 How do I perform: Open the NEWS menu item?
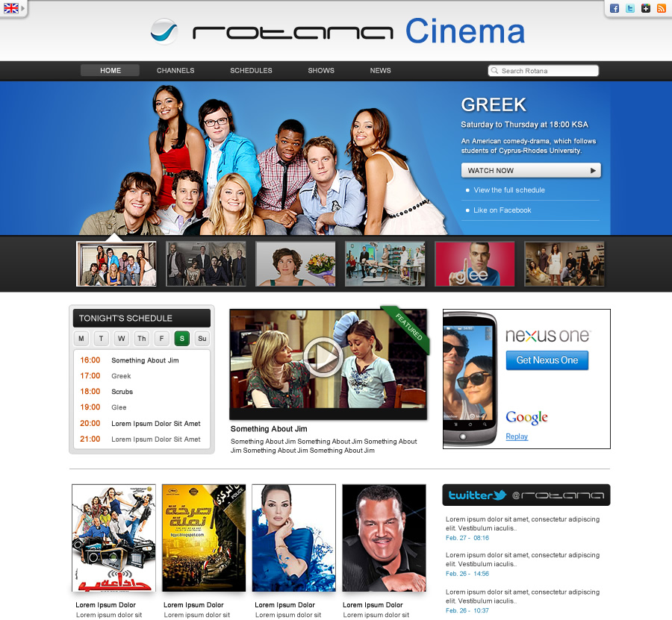coord(381,70)
